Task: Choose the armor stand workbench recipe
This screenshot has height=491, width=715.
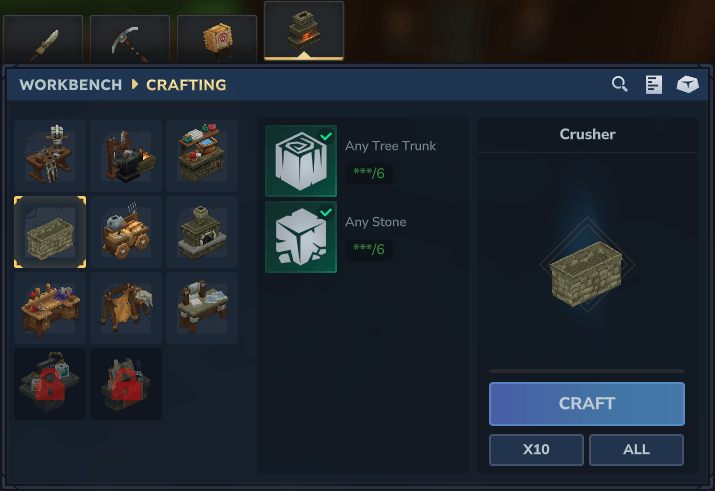Action: 50,156
